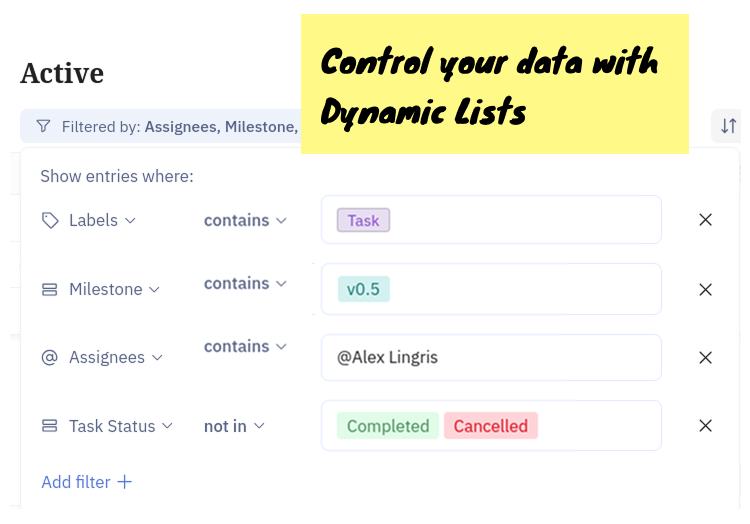Click the Active page heading
This screenshot has height=524, width=750.
click(x=62, y=73)
